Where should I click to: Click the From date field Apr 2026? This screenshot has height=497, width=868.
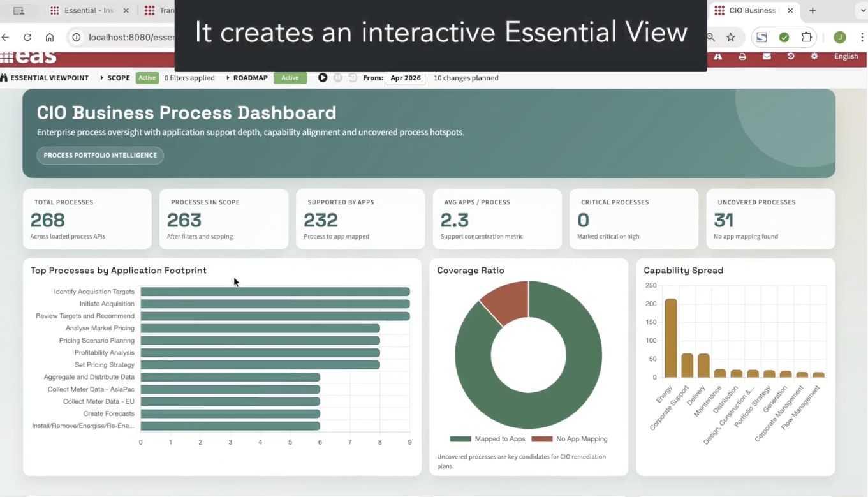coord(406,78)
